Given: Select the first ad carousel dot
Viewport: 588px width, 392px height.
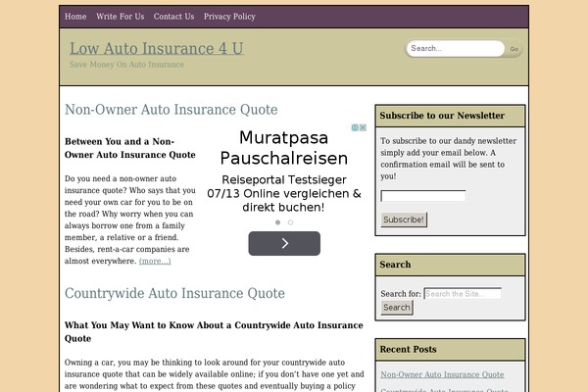Looking at the screenshot, I should pos(277,222).
